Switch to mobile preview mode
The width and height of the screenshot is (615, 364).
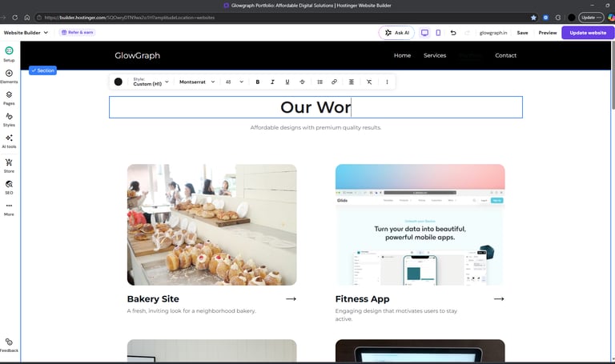[438, 33]
